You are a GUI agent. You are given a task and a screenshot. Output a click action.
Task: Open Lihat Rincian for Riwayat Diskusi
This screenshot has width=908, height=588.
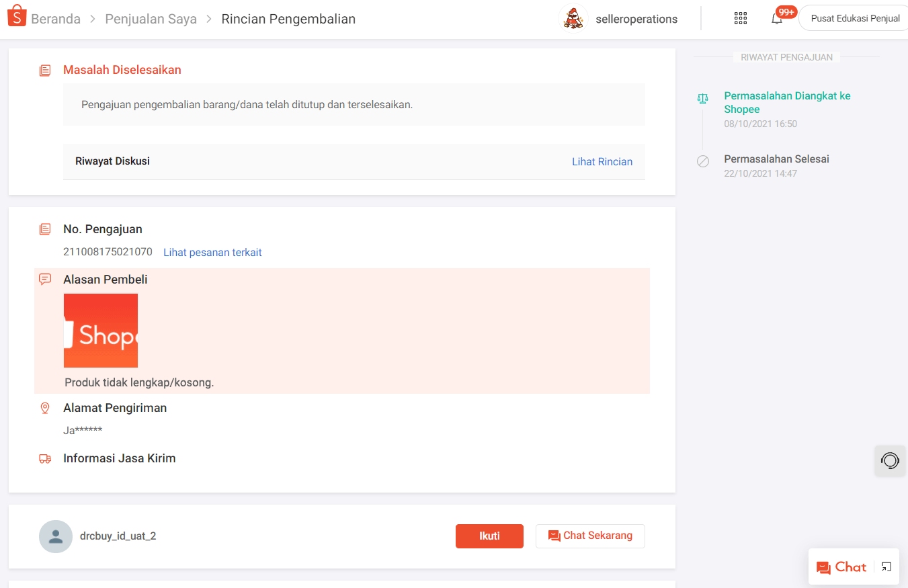tap(602, 161)
